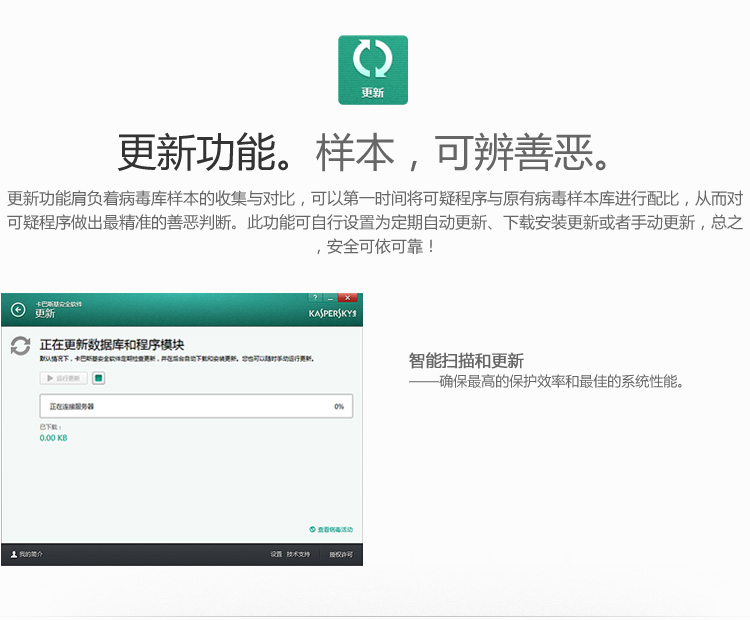Click the 0% progress percentage
The height and width of the screenshot is (620, 750).
[339, 407]
